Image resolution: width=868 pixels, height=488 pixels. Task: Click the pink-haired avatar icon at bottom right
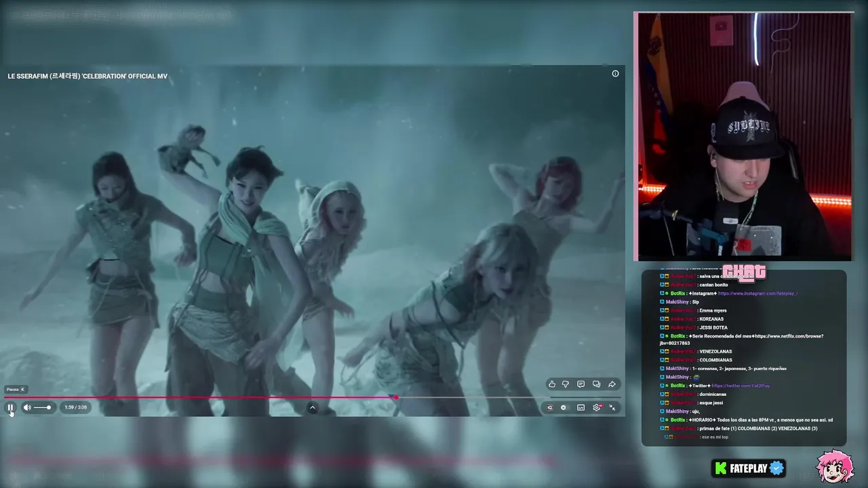pos(835,466)
